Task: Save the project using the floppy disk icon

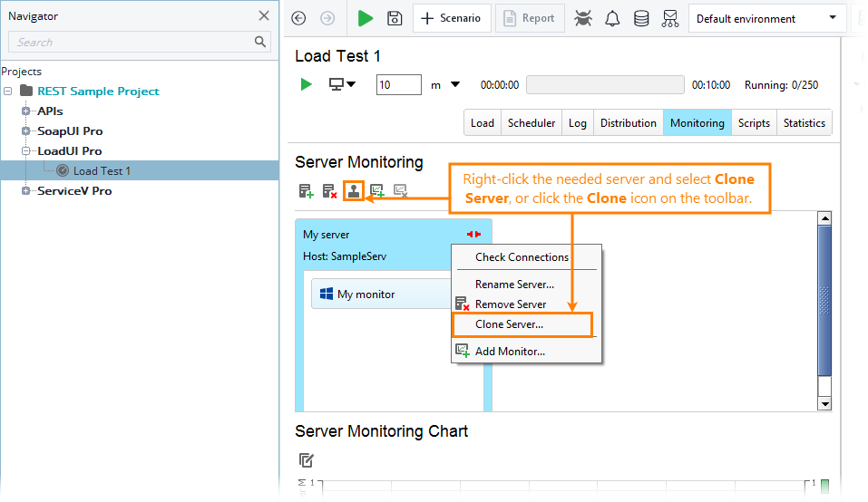Action: click(395, 18)
